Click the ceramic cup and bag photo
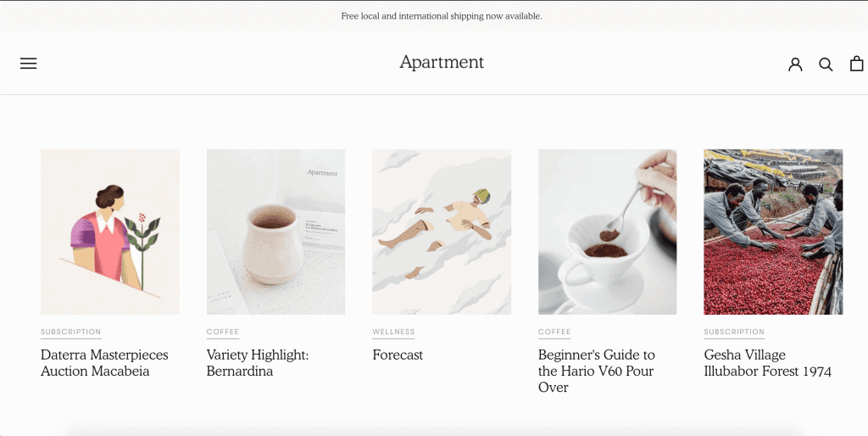The height and width of the screenshot is (436, 868). (x=275, y=232)
